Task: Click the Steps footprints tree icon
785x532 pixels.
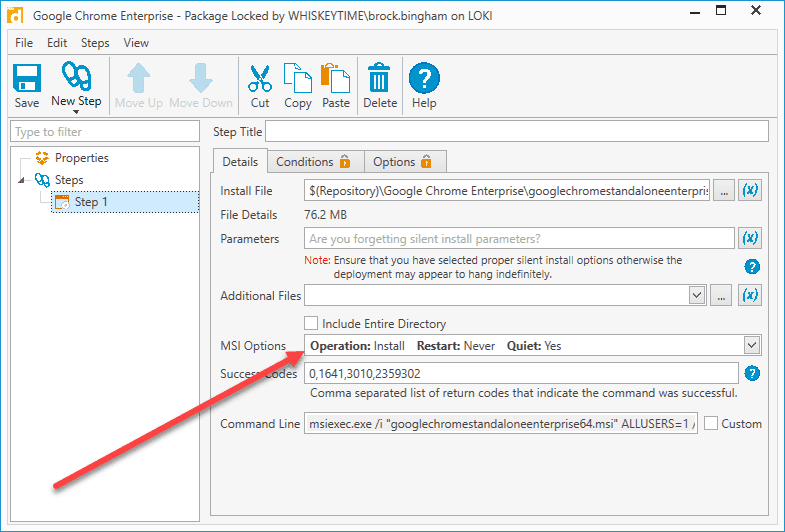Action: pyautogui.click(x=42, y=180)
